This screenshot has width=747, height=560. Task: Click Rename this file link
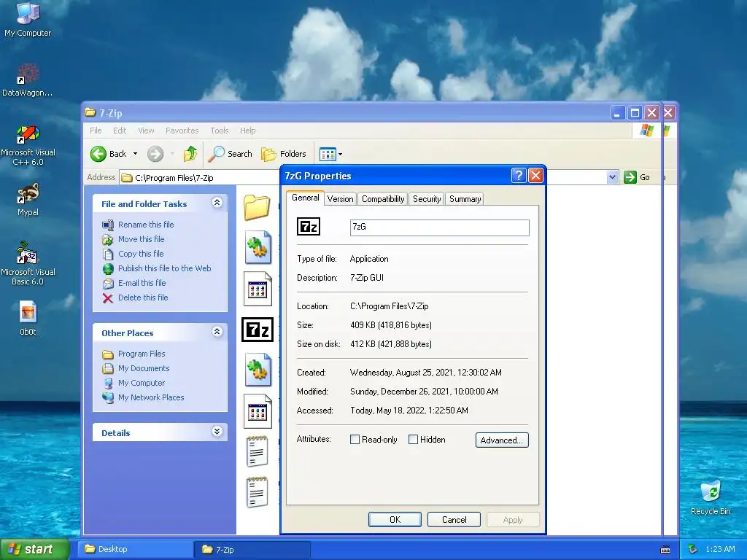[x=146, y=225]
